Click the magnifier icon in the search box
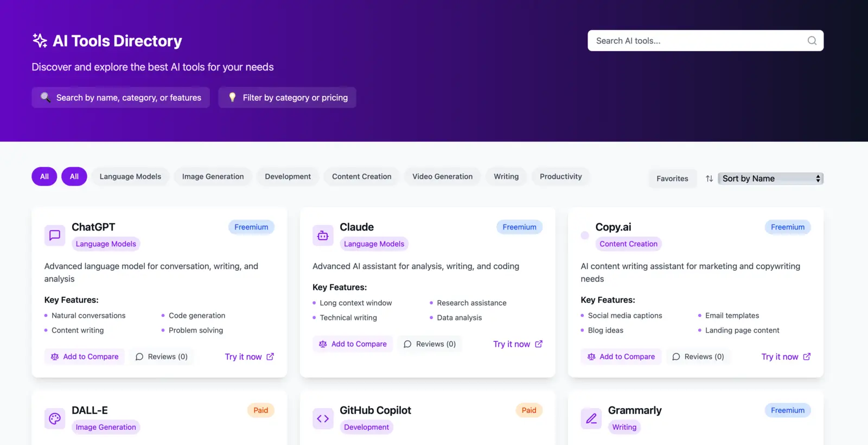The image size is (868, 445). tap(812, 41)
